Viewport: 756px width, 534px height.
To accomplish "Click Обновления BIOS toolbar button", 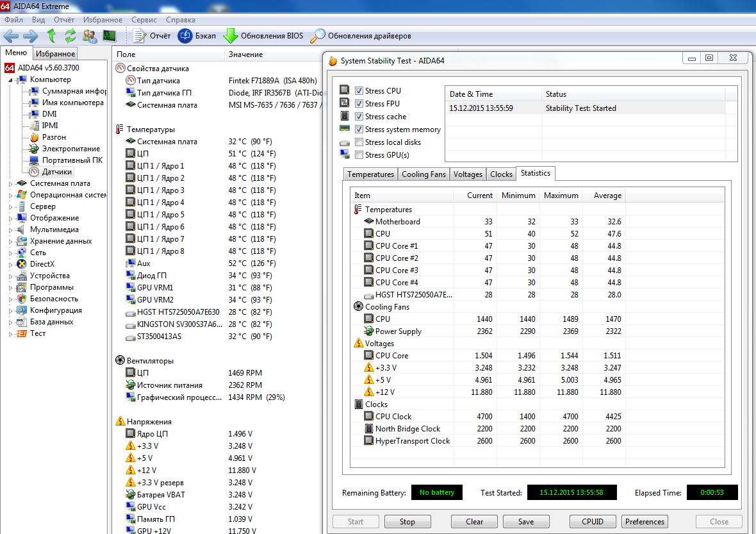I will click(x=263, y=36).
